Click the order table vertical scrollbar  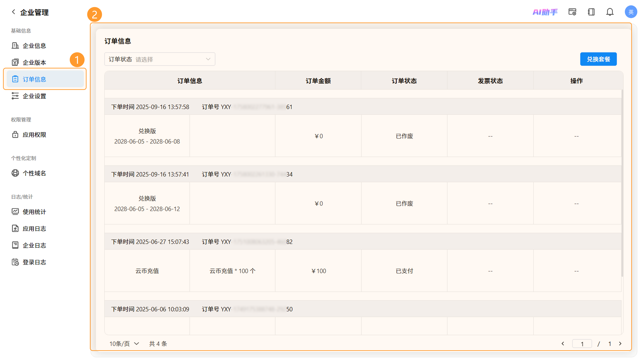point(622,183)
